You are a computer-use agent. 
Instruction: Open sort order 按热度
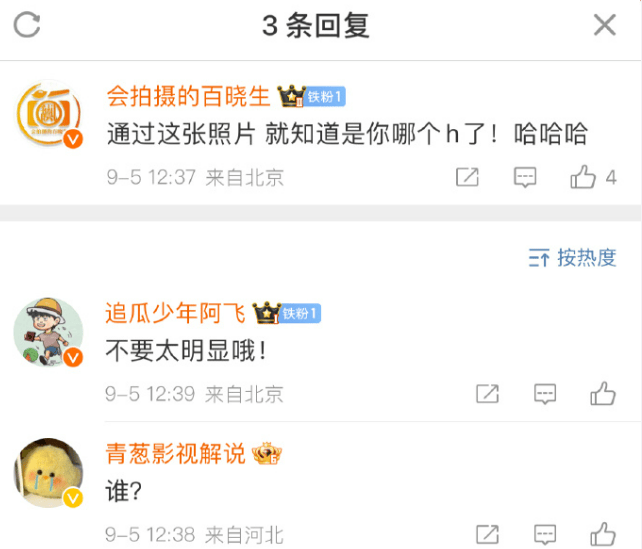pos(572,258)
